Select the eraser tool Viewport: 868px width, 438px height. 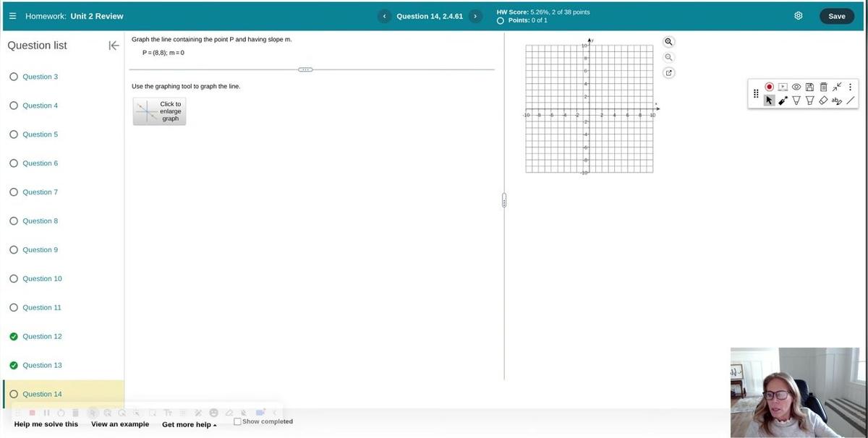823,101
